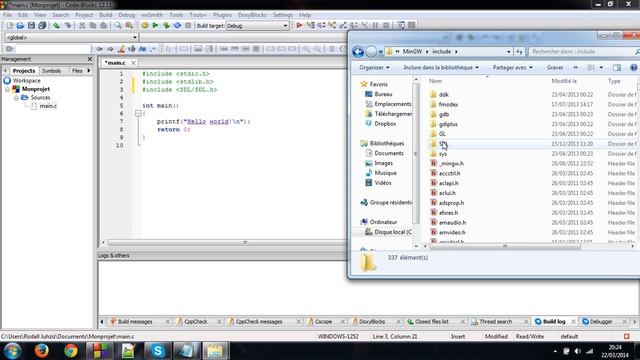
Task: Open the Build menu
Action: (x=106, y=15)
